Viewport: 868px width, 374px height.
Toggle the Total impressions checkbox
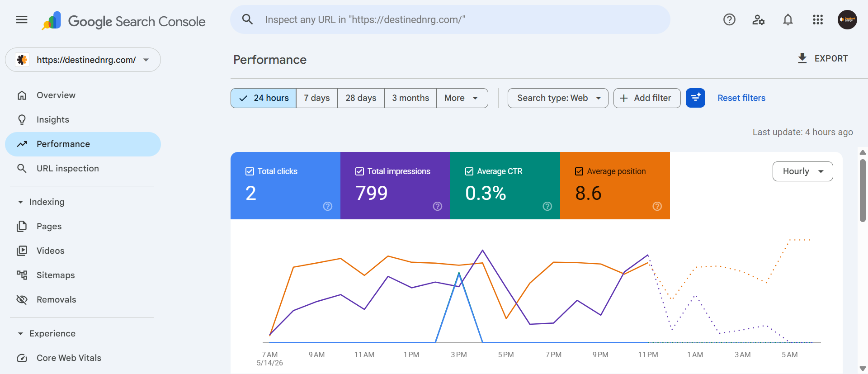[359, 171]
